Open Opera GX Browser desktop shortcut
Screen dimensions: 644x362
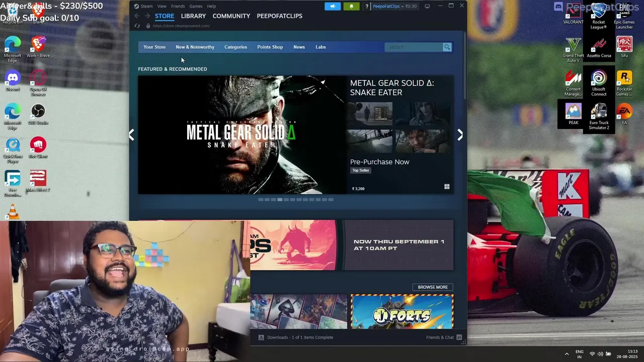[x=38, y=83]
